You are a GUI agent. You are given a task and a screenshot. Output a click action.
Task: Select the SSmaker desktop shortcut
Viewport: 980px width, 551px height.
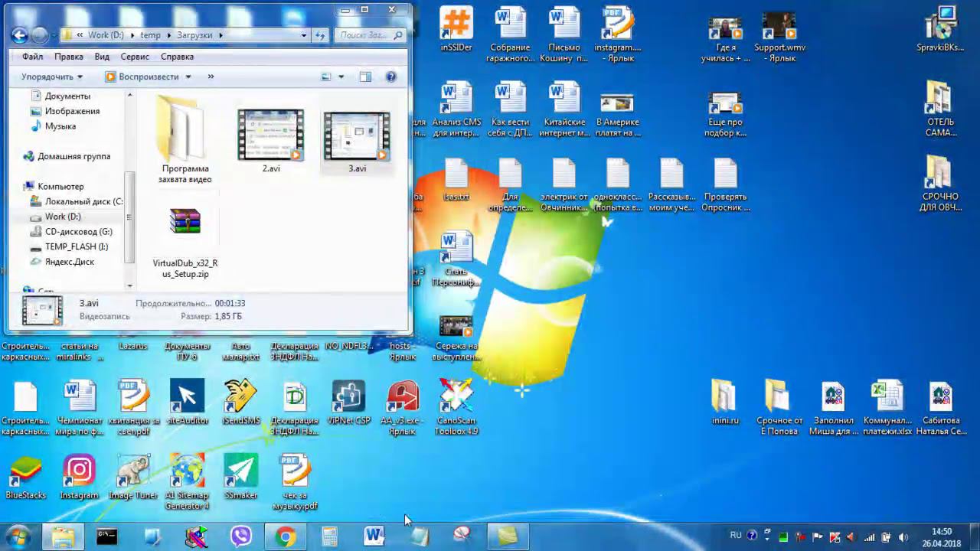click(241, 478)
